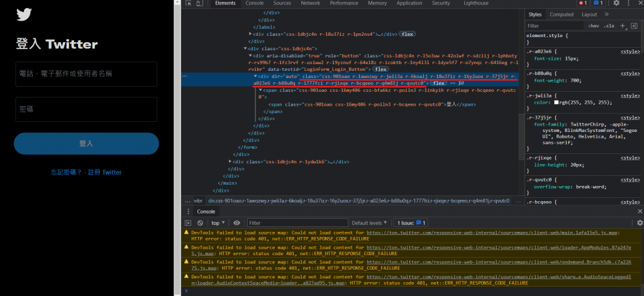
Task: Toggle computed styles sidebar icon
Action: click(x=634, y=26)
